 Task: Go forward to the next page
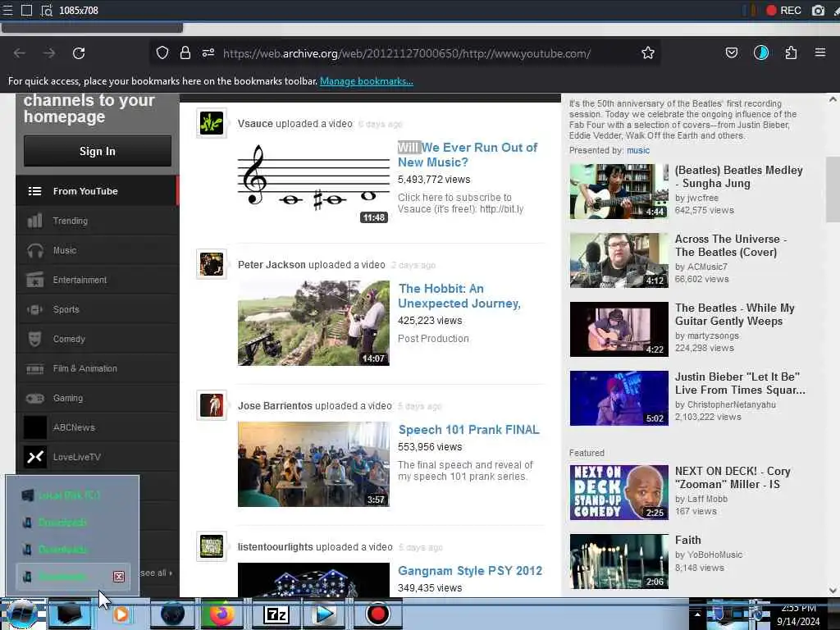click(x=49, y=53)
